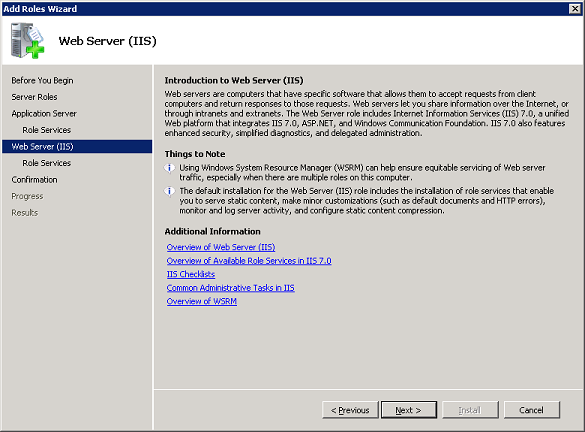Open the IIS Checklists link

pyautogui.click(x=191, y=274)
